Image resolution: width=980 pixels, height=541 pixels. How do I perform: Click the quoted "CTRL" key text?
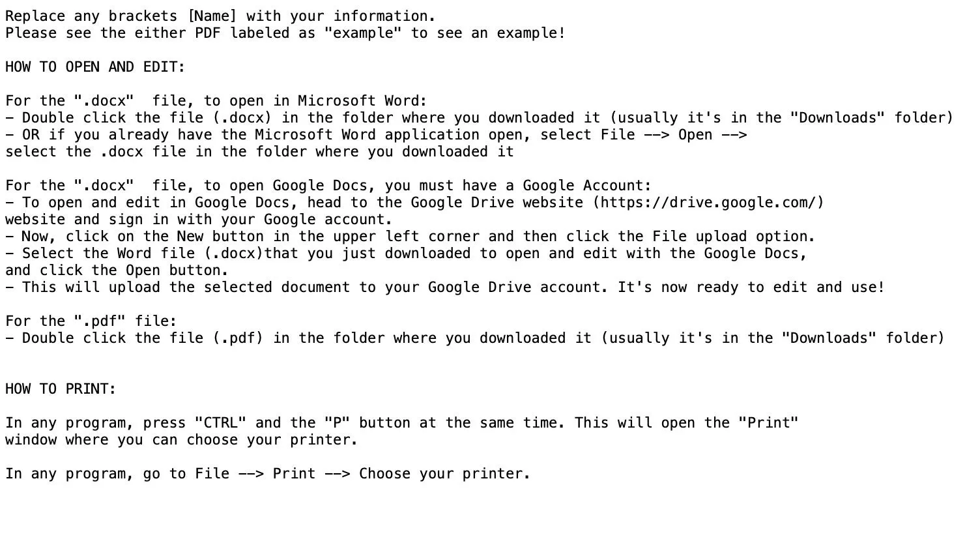click(220, 422)
